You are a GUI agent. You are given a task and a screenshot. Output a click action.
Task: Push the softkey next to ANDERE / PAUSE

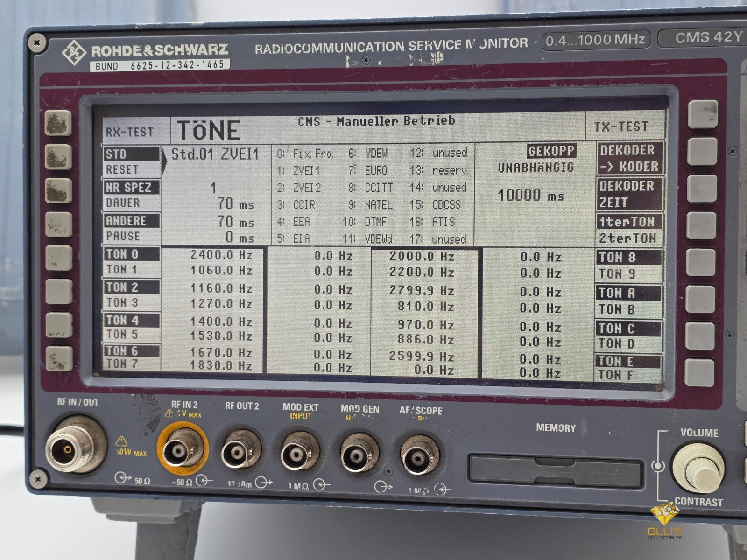pos(58,224)
